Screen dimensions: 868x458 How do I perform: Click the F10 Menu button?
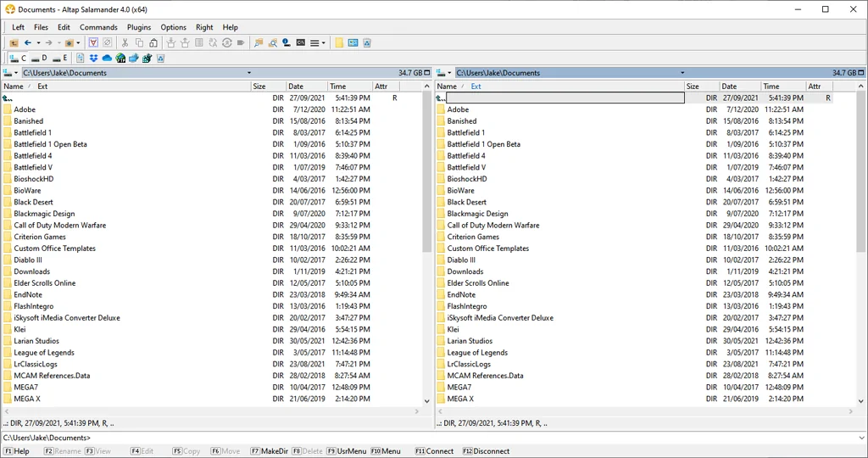click(386, 451)
